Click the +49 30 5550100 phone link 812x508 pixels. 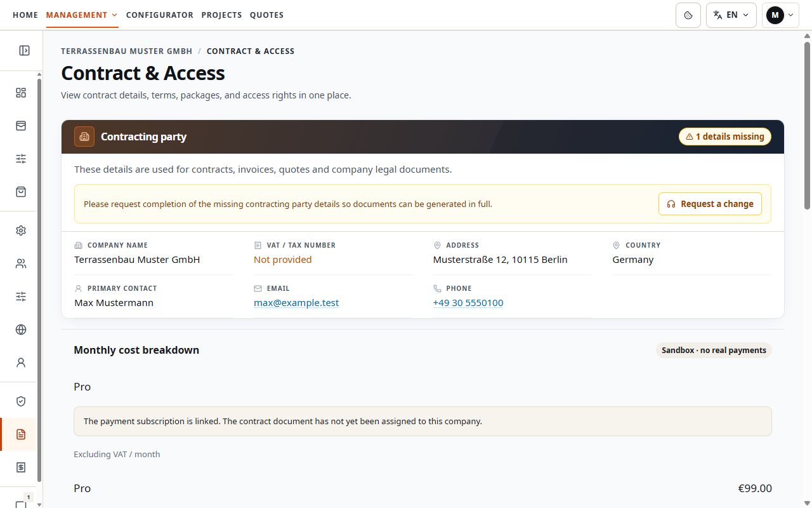(x=468, y=303)
